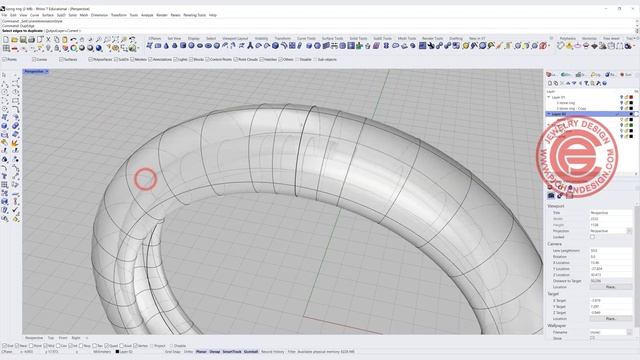The image size is (640, 360).
Task: Click the color wheel icon
Action: click(73, 48)
